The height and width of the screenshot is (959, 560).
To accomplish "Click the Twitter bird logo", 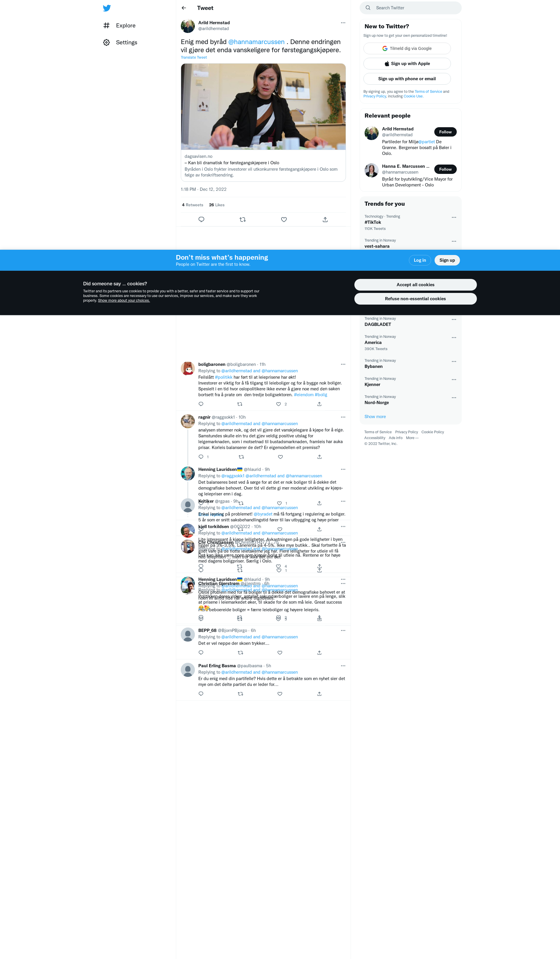I will 107,8.
